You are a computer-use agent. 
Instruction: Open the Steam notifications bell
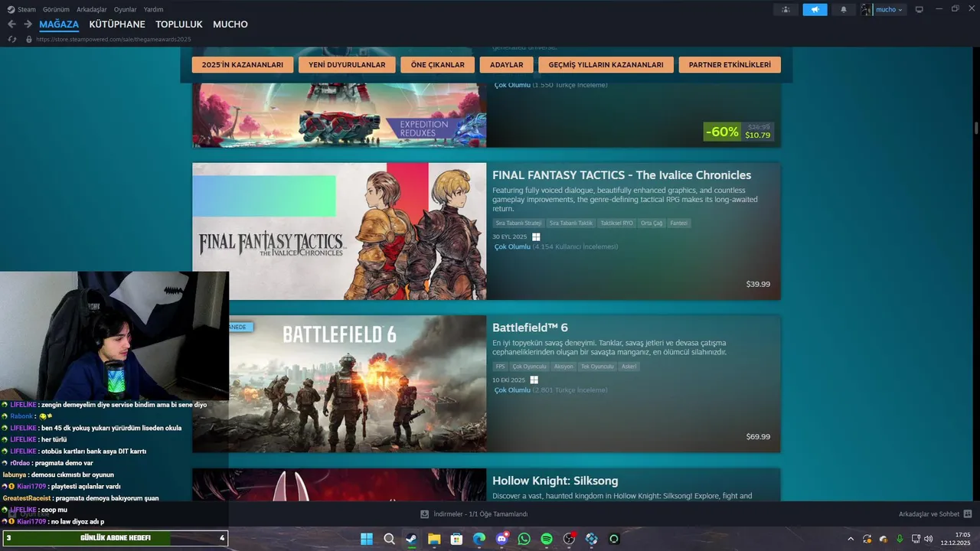click(844, 9)
